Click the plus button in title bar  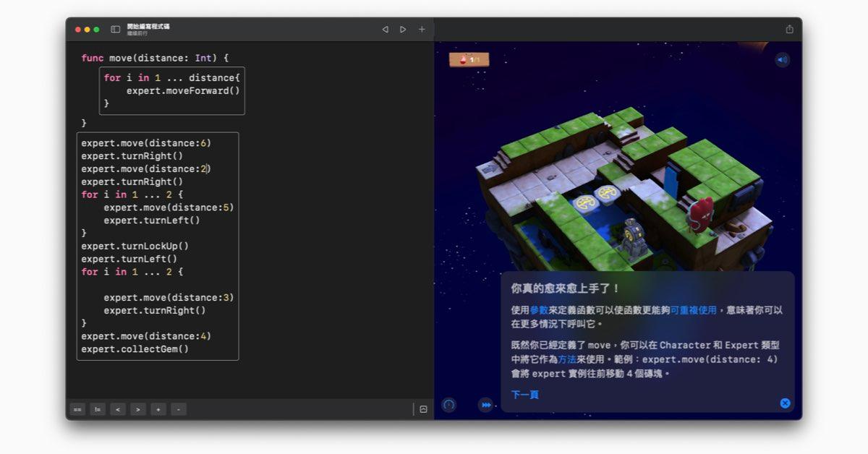coord(422,30)
